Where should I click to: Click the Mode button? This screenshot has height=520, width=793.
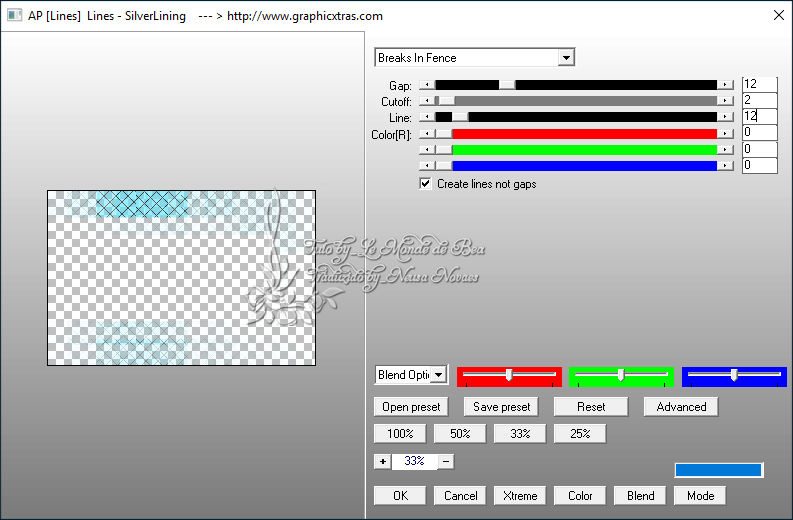(x=700, y=496)
